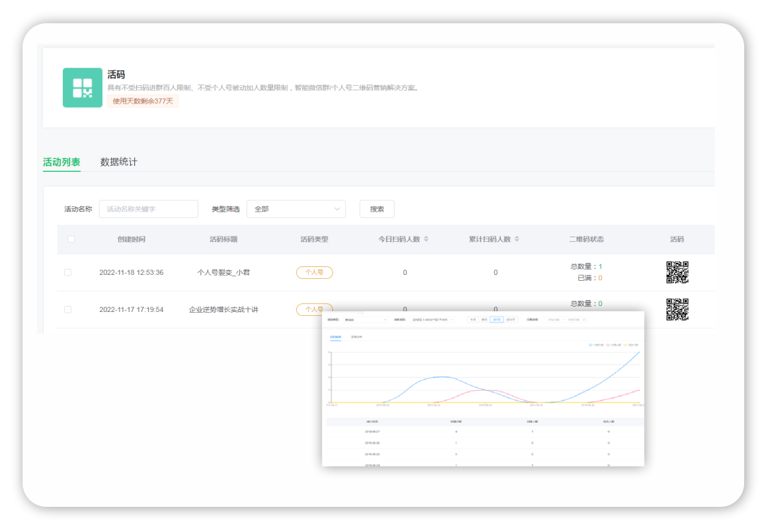
Task: Check the row for 企业逆势增长实战十讲
Action: point(67,309)
